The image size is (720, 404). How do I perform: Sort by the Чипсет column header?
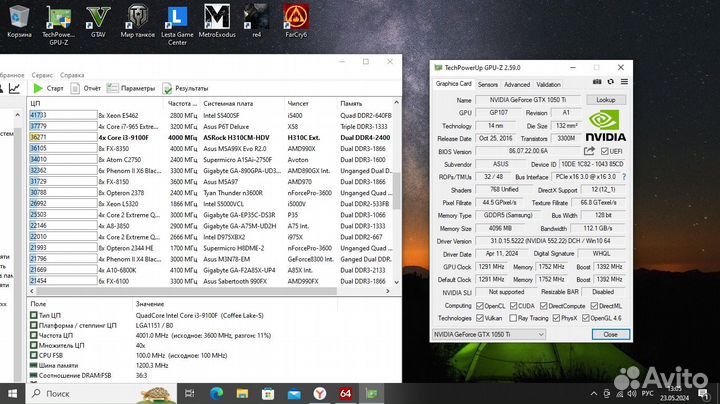click(310, 103)
